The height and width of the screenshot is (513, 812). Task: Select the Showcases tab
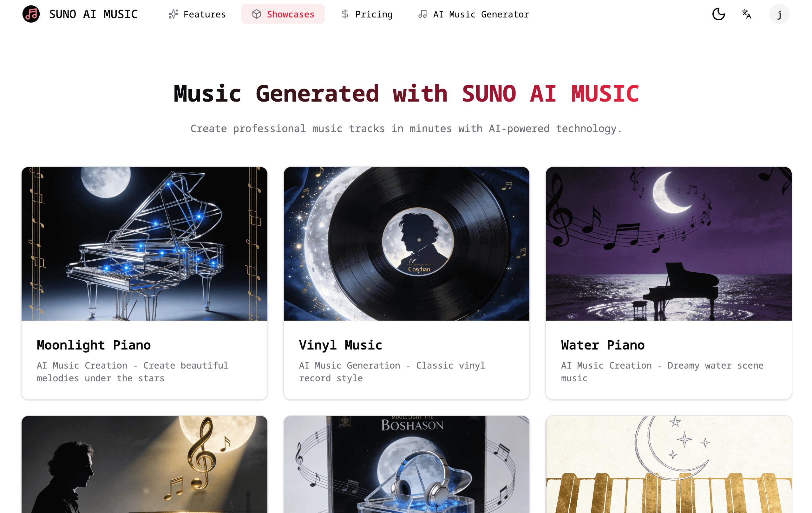(x=283, y=14)
